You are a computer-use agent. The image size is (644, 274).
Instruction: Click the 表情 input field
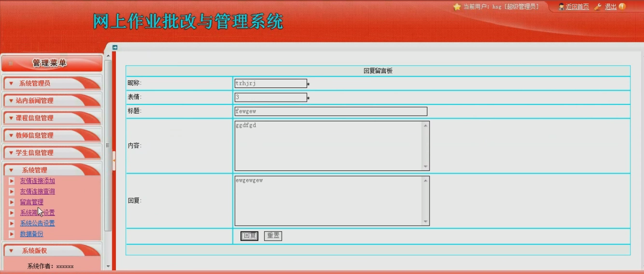pos(270,98)
